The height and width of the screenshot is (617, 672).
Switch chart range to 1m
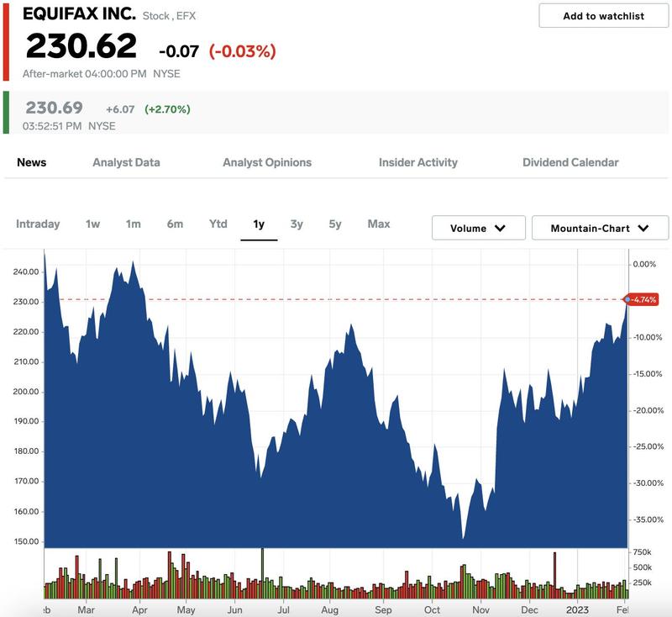coord(133,224)
